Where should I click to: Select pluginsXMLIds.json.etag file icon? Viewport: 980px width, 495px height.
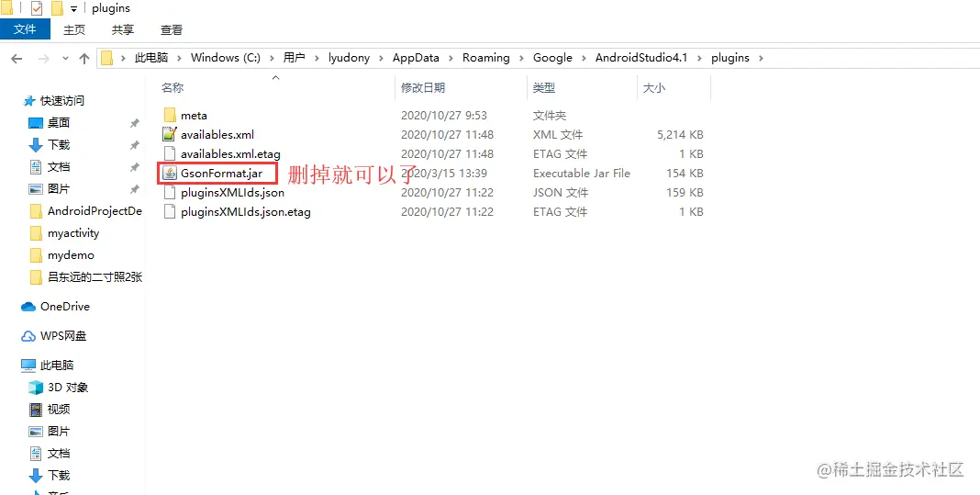170,212
